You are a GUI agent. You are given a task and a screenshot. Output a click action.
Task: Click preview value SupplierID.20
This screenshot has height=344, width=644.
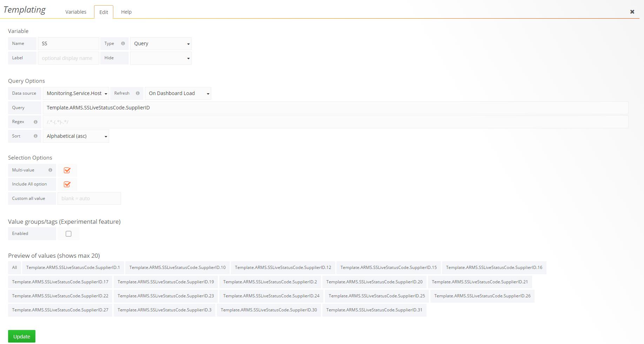[374, 282]
